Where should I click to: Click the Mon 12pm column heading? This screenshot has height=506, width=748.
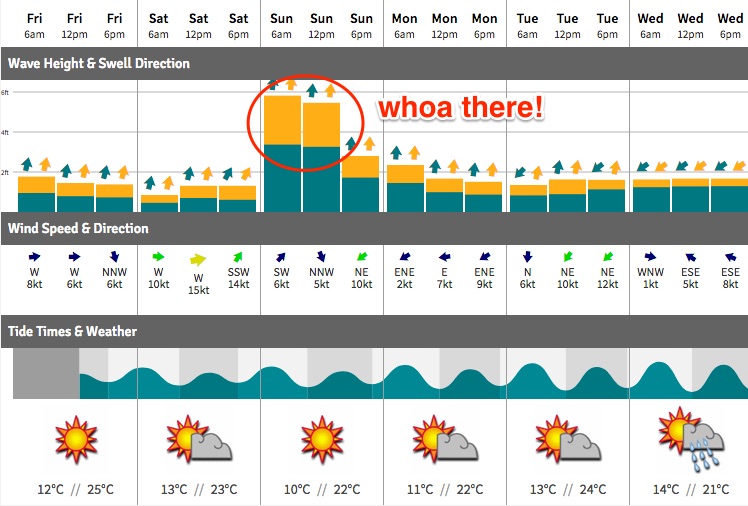pyautogui.click(x=445, y=26)
